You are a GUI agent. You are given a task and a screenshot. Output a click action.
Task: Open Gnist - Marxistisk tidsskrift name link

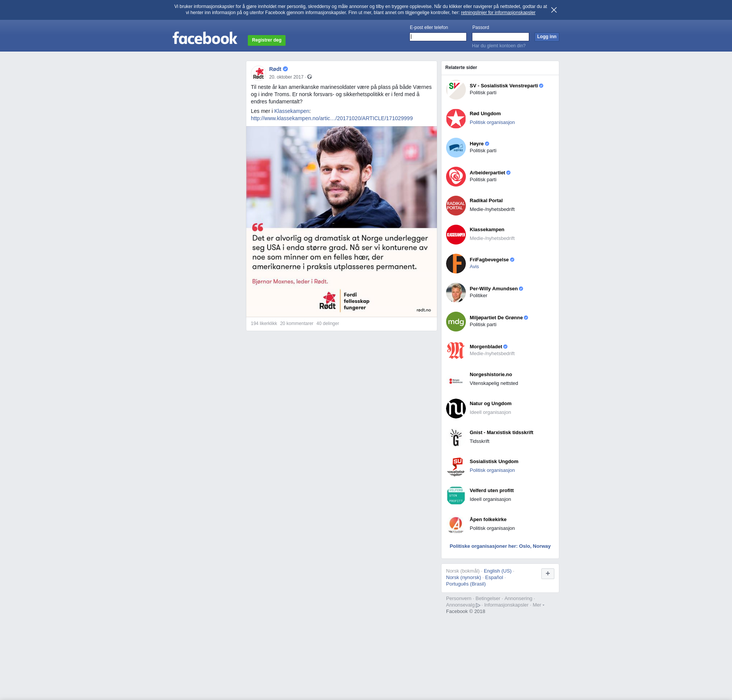pos(501,433)
